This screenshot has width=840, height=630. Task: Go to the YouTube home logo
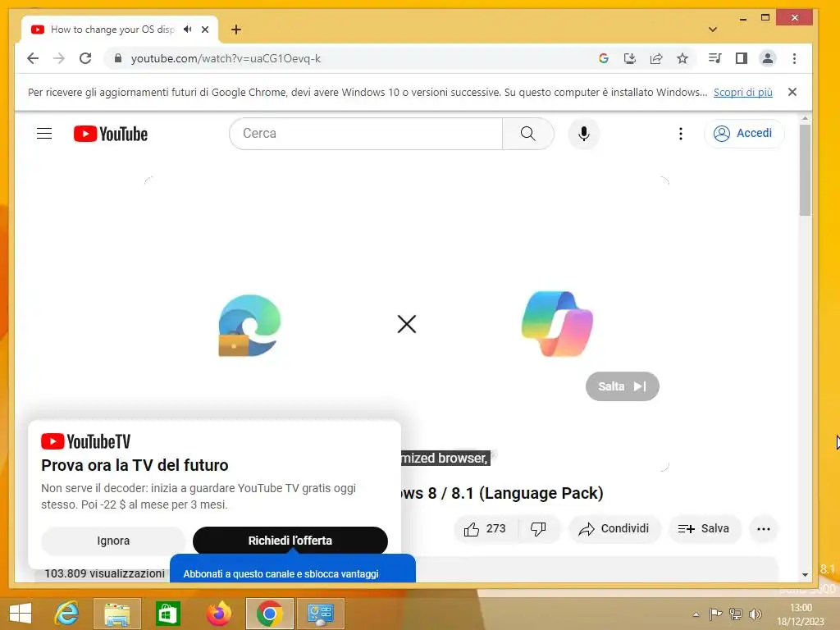tap(111, 134)
